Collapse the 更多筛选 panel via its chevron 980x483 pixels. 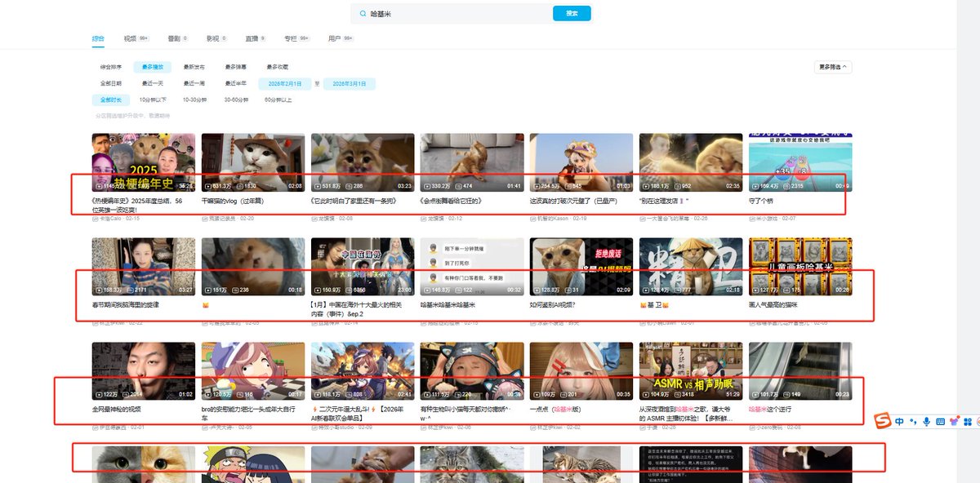click(x=845, y=68)
